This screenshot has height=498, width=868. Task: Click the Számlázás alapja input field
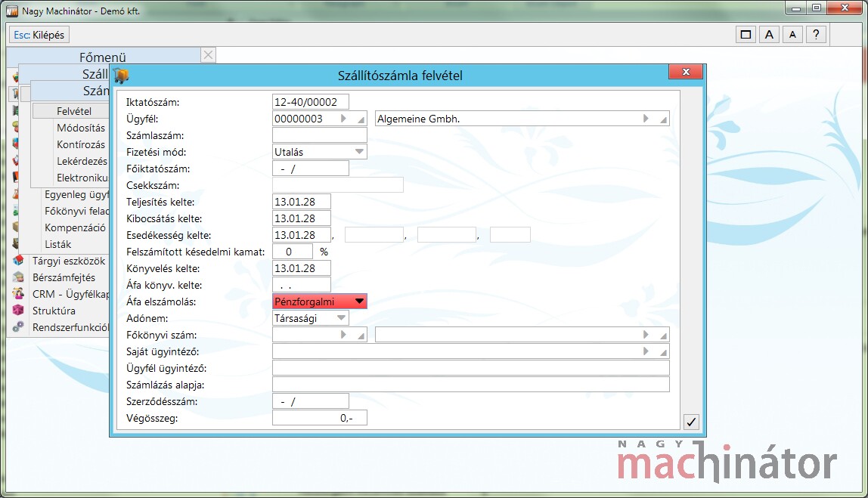click(470, 385)
